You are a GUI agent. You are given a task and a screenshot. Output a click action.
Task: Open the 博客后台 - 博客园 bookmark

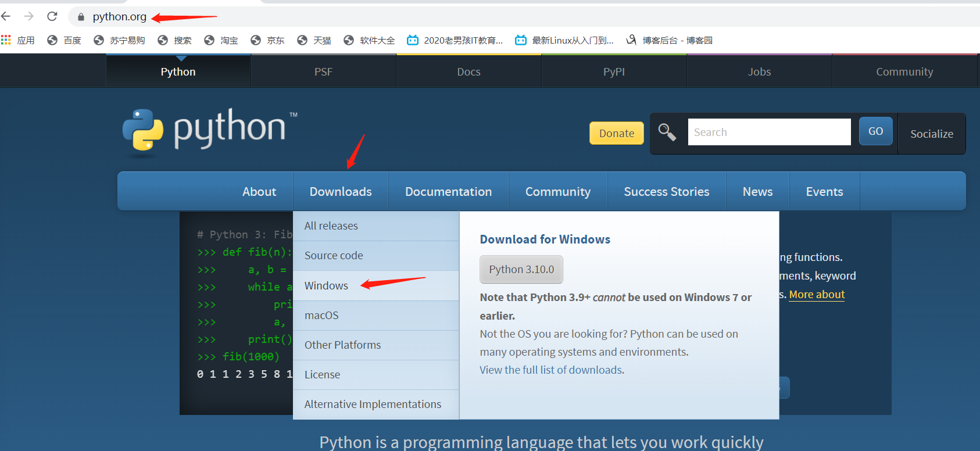[x=669, y=40]
